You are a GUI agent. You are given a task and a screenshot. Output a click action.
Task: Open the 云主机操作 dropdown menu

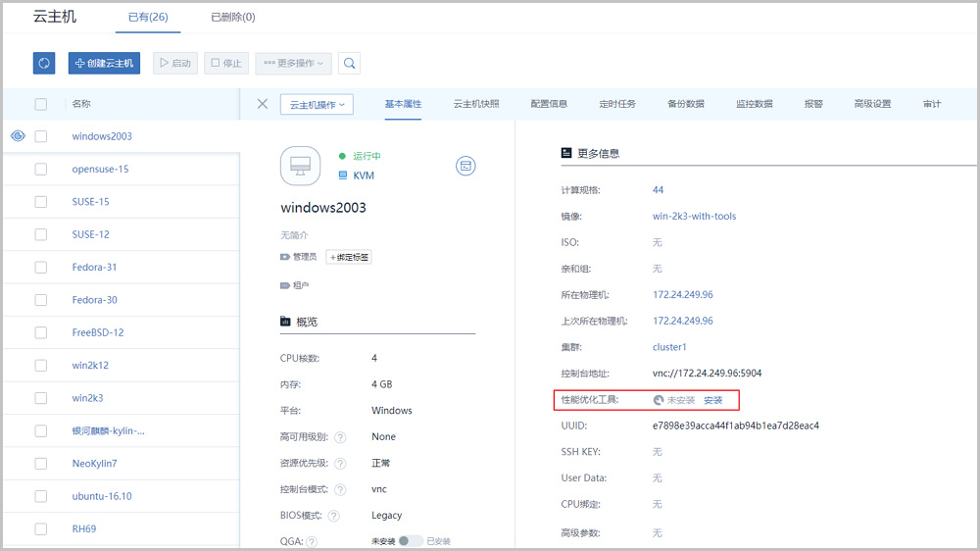click(x=317, y=104)
